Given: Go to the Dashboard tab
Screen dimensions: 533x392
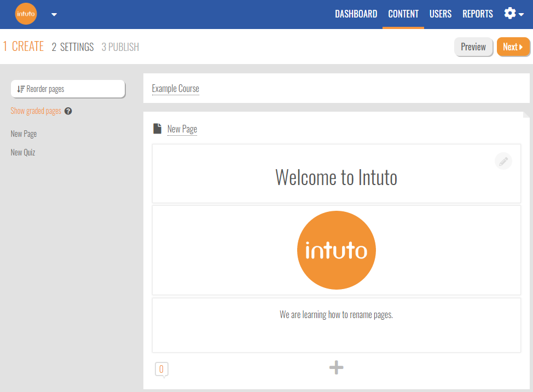Looking at the screenshot, I should [356, 14].
